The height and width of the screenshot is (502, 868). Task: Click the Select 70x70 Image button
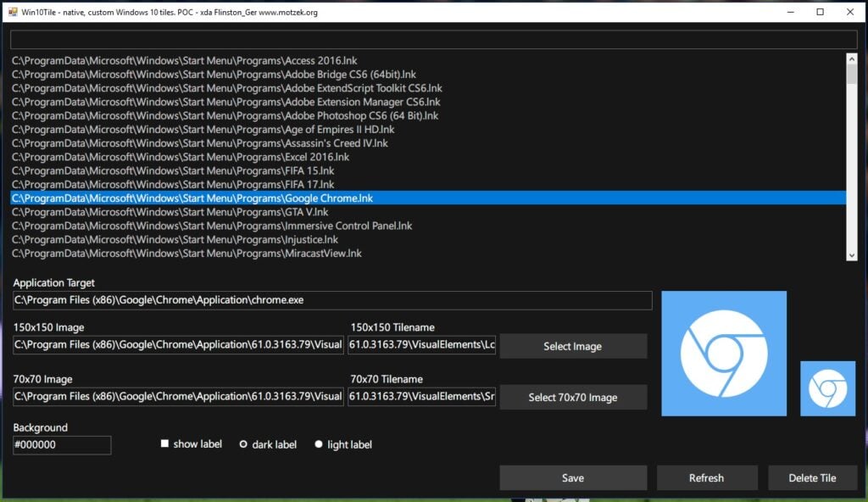[573, 397]
